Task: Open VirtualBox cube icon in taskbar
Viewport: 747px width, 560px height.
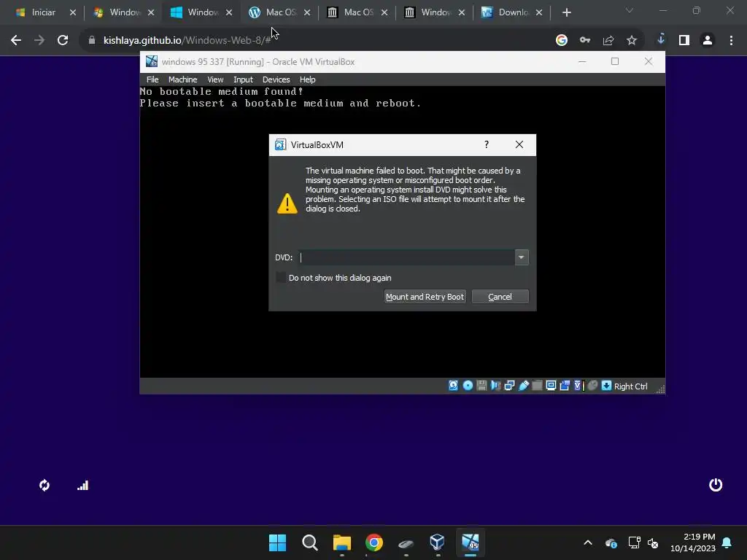Action: pyautogui.click(x=437, y=542)
